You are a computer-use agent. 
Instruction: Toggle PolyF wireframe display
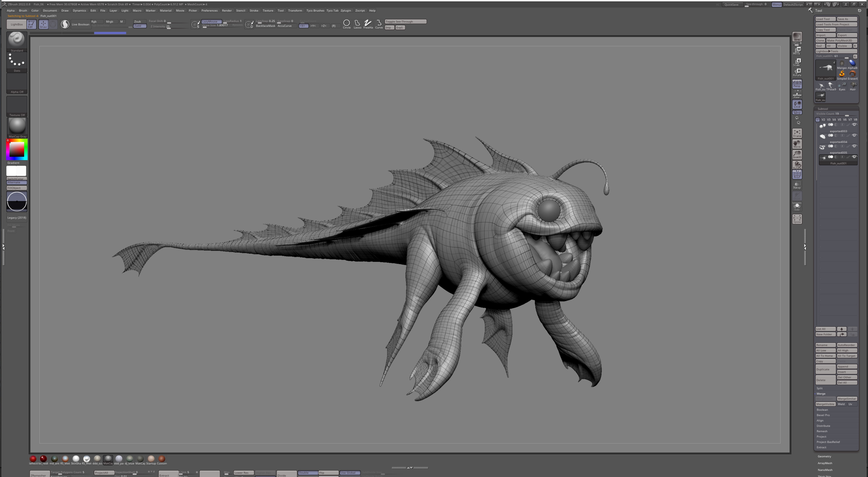pyautogui.click(x=797, y=174)
